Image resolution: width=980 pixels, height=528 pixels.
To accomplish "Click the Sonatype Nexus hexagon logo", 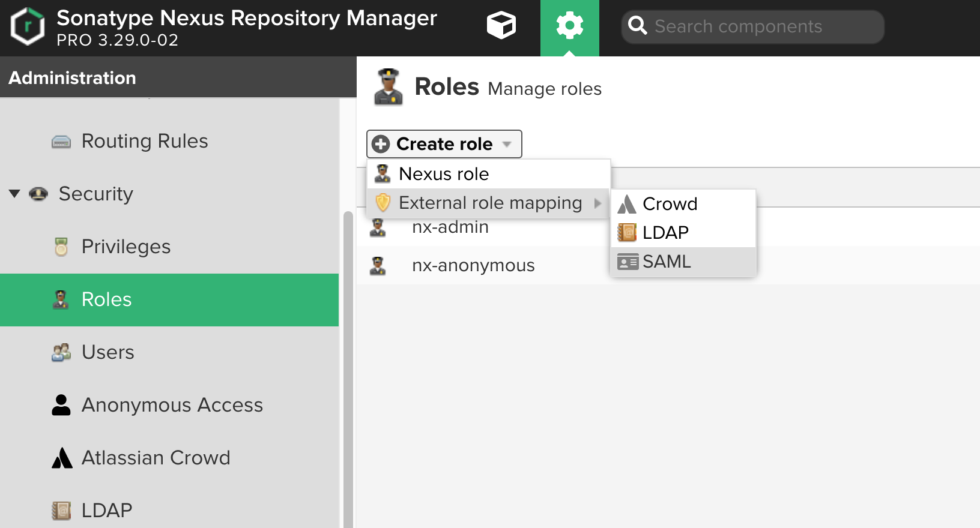I will point(28,27).
